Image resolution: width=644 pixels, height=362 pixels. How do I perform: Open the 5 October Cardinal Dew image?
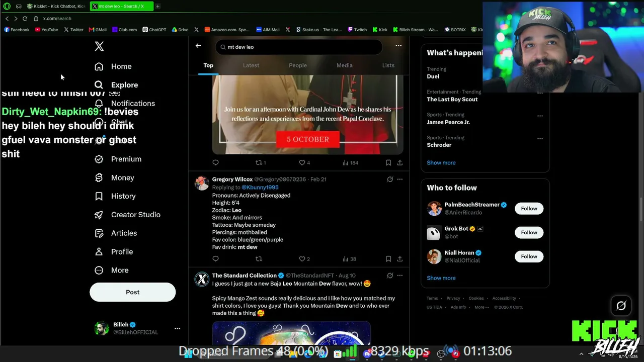pos(307,115)
